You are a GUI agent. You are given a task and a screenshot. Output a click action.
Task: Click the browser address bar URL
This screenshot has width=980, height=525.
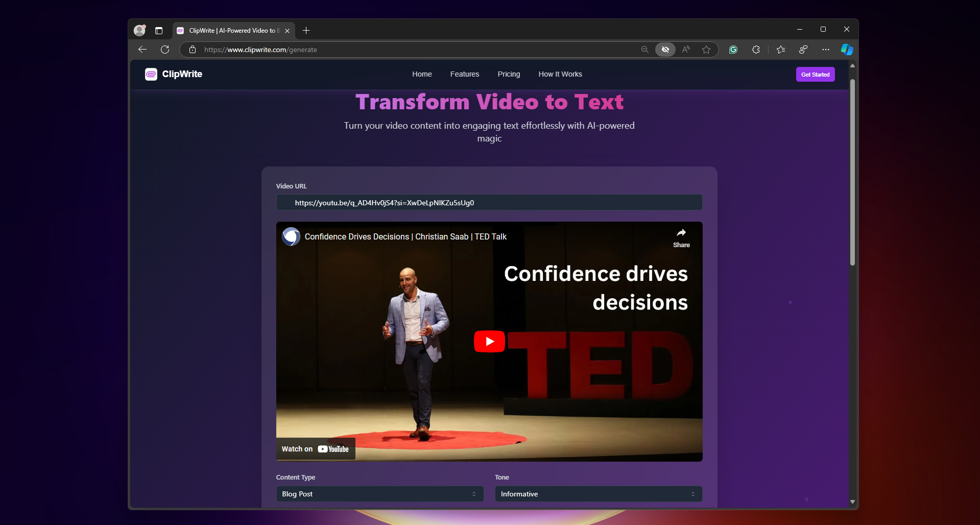tap(260, 50)
